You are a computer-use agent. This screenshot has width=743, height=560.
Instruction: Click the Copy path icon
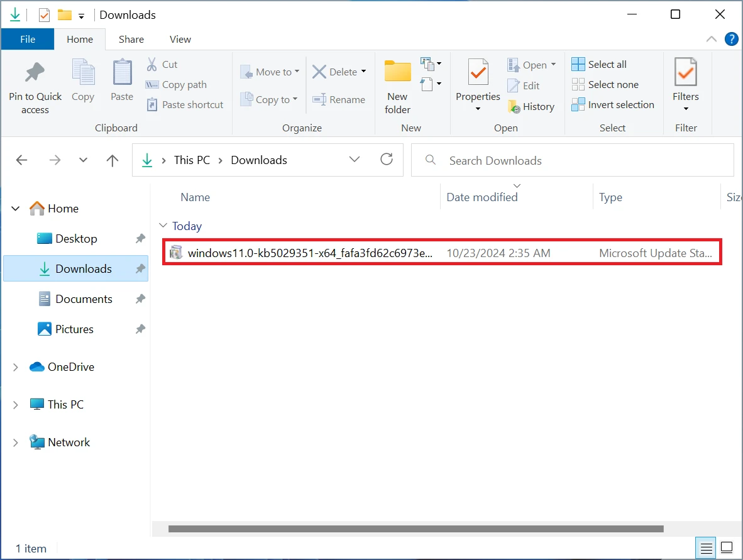click(151, 85)
